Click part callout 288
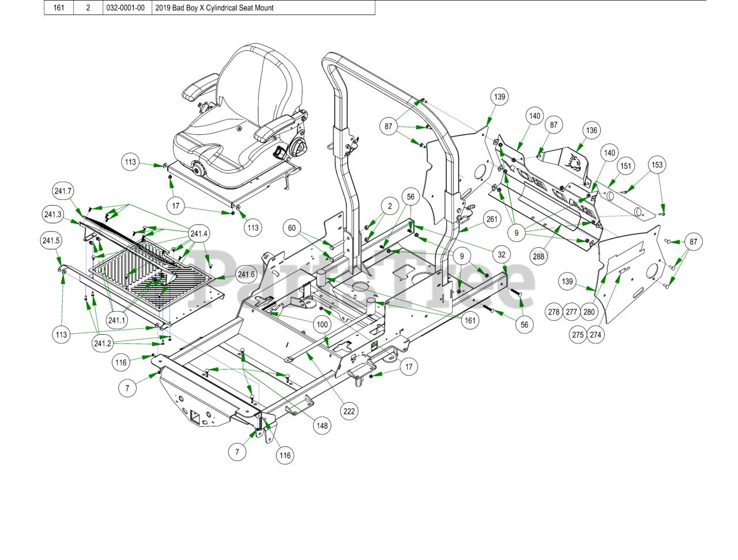The height and width of the screenshot is (560, 738). (539, 256)
